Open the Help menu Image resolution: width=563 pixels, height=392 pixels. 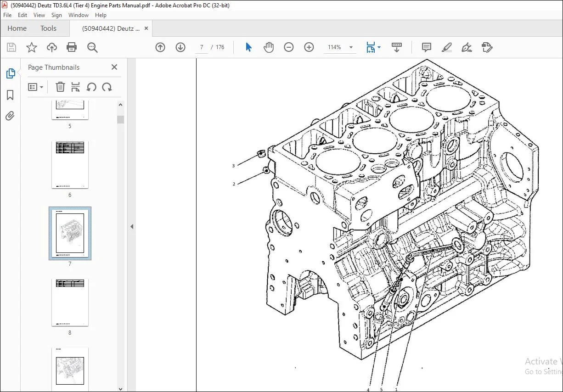click(x=101, y=15)
